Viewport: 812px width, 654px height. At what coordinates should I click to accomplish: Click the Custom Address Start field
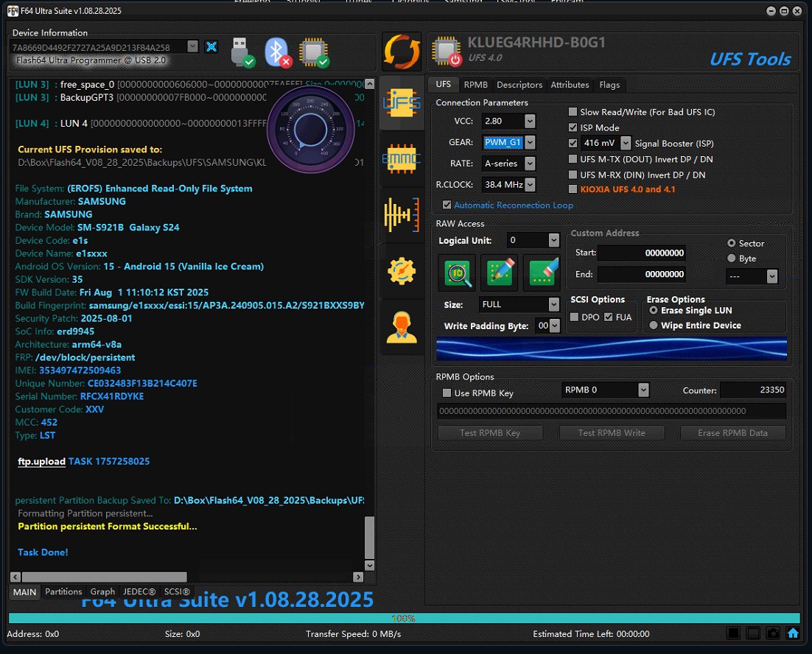[642, 253]
